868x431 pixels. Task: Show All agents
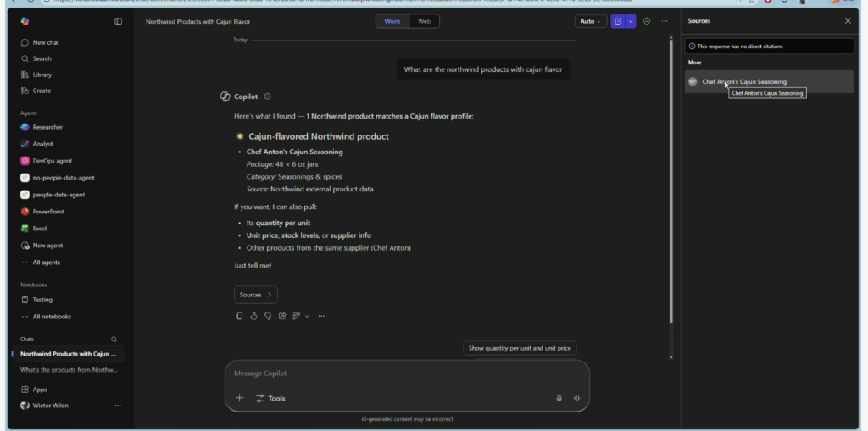click(41, 262)
